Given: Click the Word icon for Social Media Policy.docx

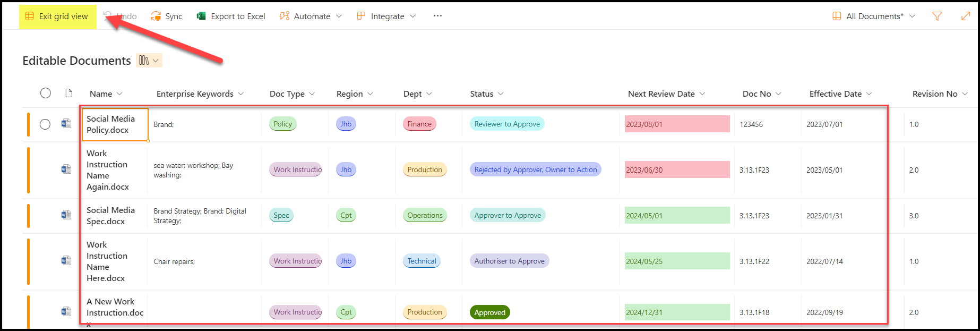Looking at the screenshot, I should coord(66,124).
